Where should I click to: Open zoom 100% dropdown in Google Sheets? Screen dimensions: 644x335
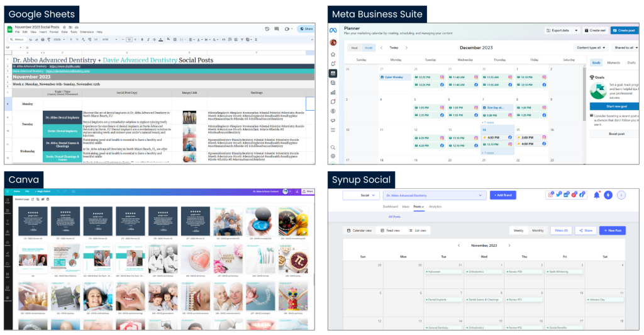[x=59, y=40]
